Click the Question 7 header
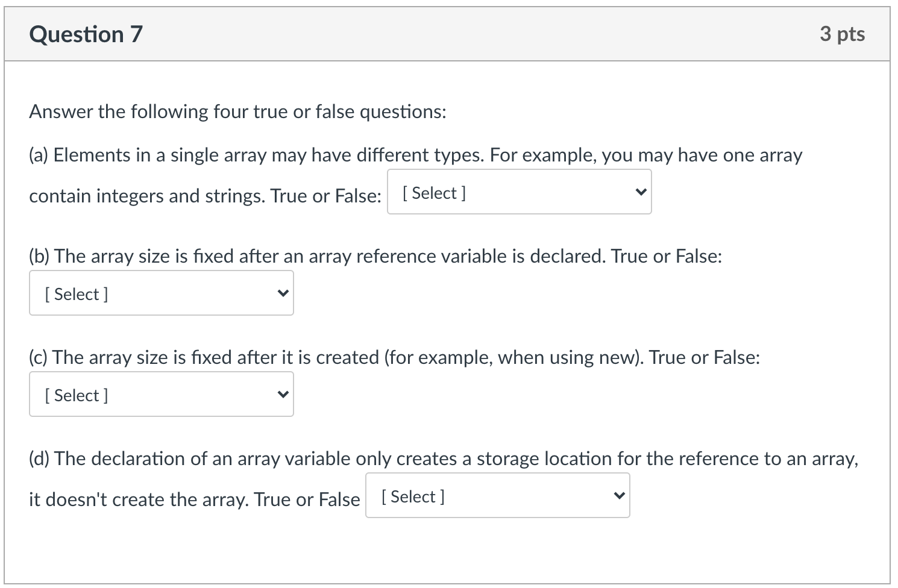This screenshot has width=898, height=588. 86,34
